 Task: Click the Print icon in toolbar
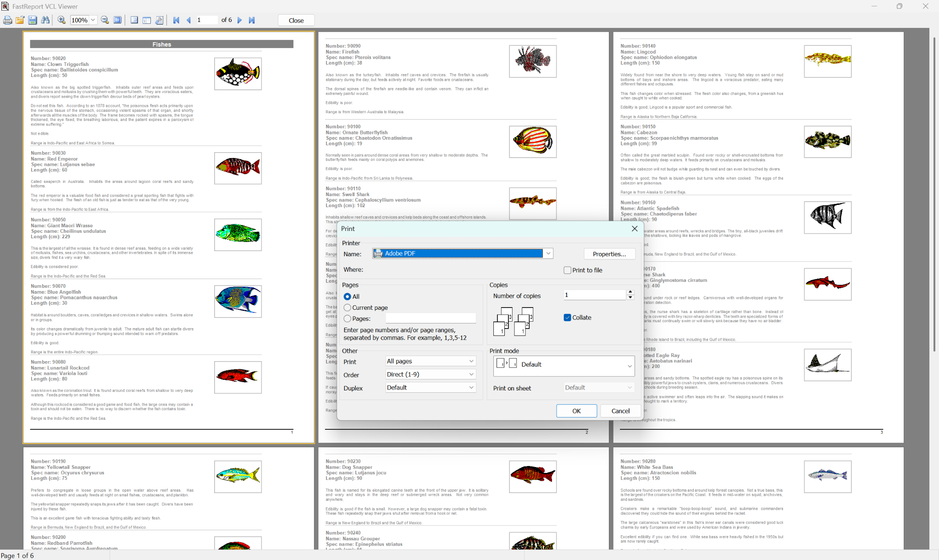click(x=8, y=20)
